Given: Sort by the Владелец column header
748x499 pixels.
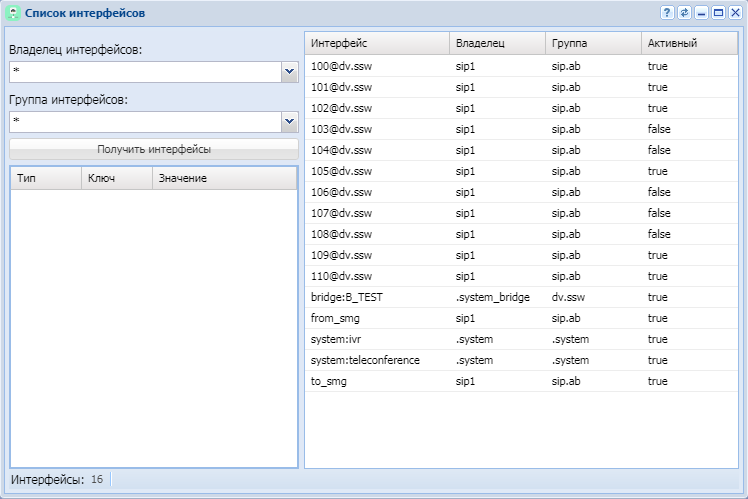Looking at the screenshot, I should click(496, 44).
